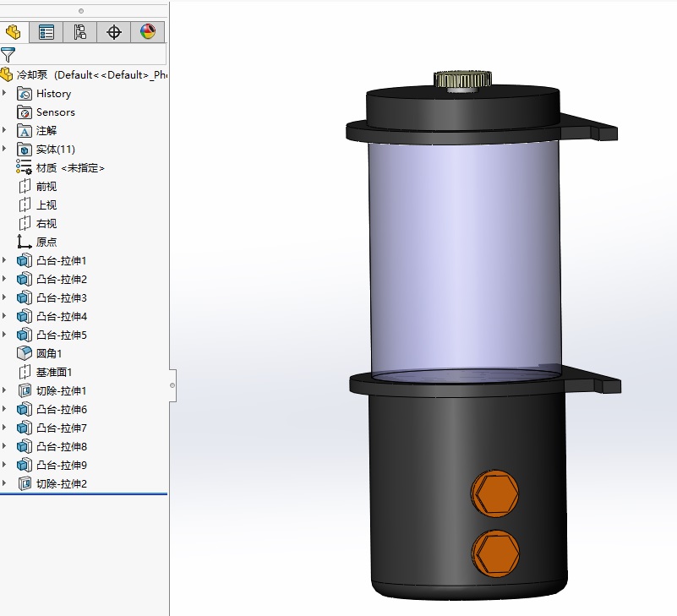677x616 pixels.
Task: Click the tree filter funnel icon
Action: (8, 55)
